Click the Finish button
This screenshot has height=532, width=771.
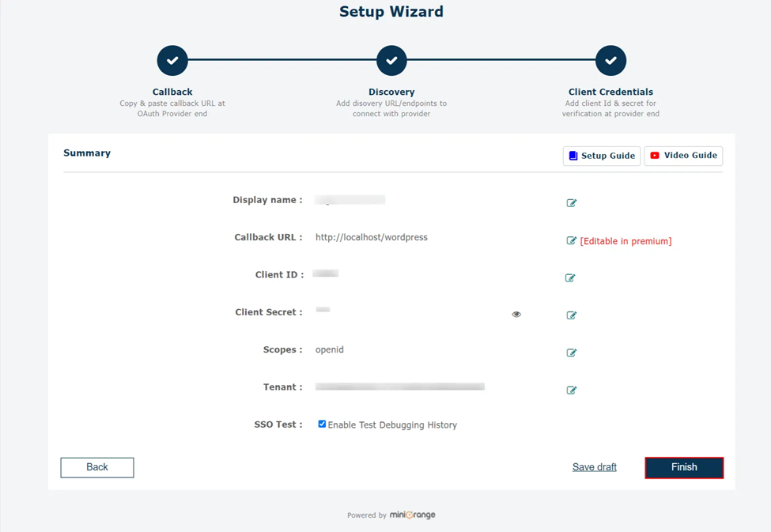click(x=684, y=468)
